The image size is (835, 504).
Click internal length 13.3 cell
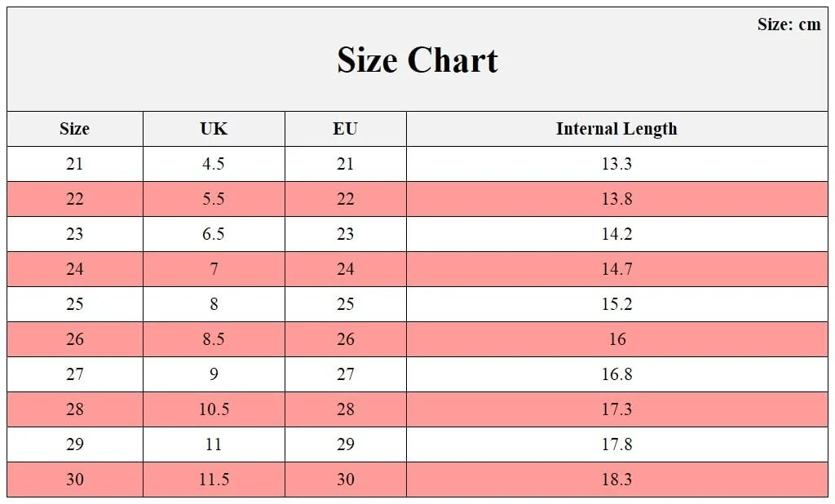pyautogui.click(x=616, y=164)
